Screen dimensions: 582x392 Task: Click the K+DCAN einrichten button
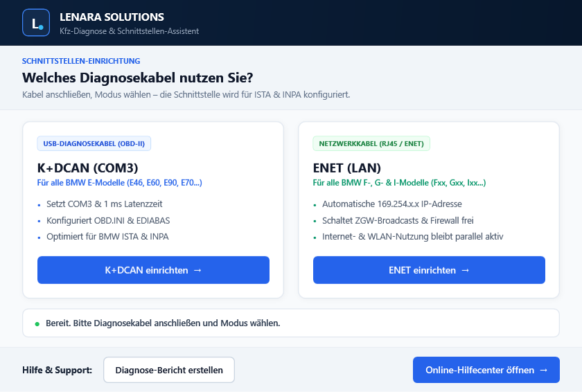click(x=153, y=270)
